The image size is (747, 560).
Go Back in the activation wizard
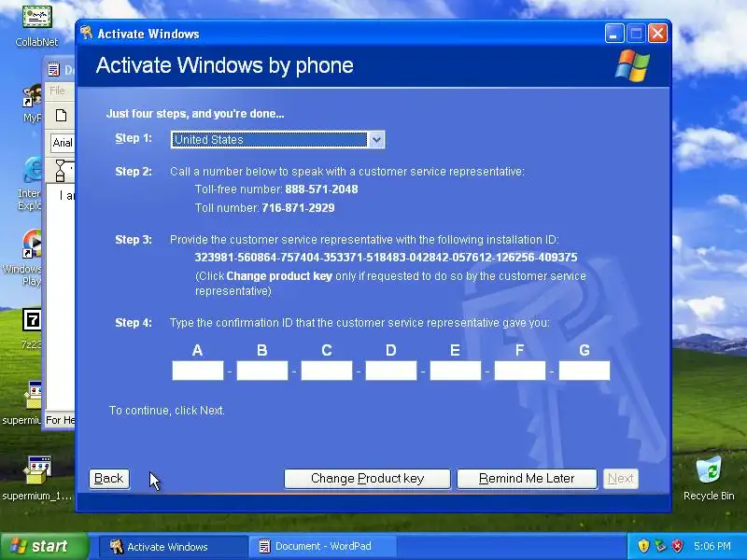coord(109,479)
